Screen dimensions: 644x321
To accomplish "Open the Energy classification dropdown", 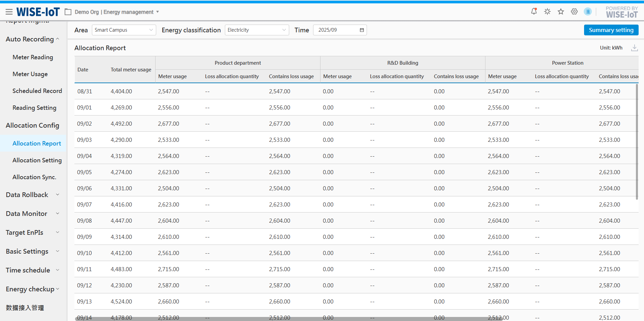I will click(x=257, y=30).
